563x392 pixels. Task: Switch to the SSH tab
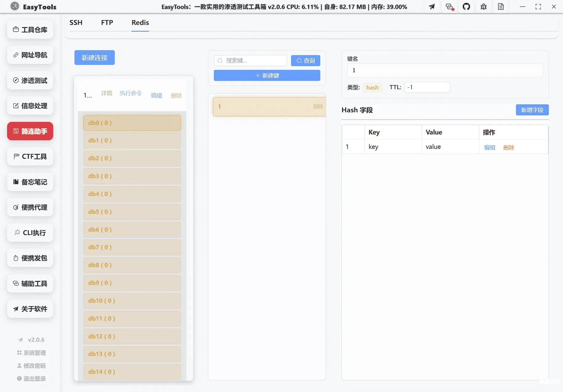(x=76, y=22)
